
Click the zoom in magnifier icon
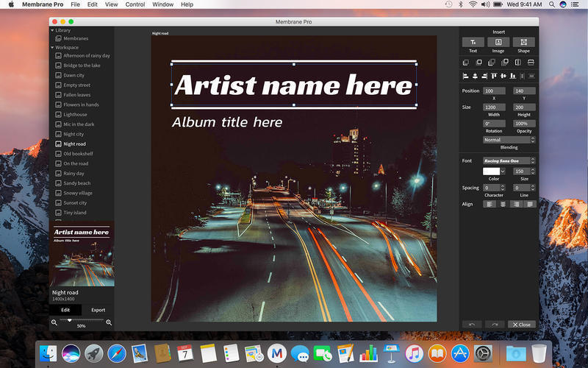(109, 322)
